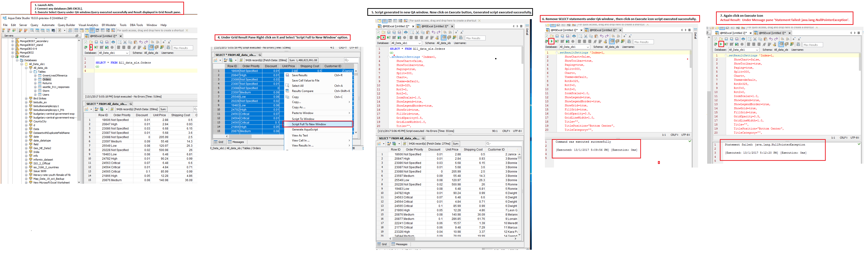This screenshot has width=868, height=260.
Task: Click Register Server icon at start of main toolbar
Action: coord(3,30)
